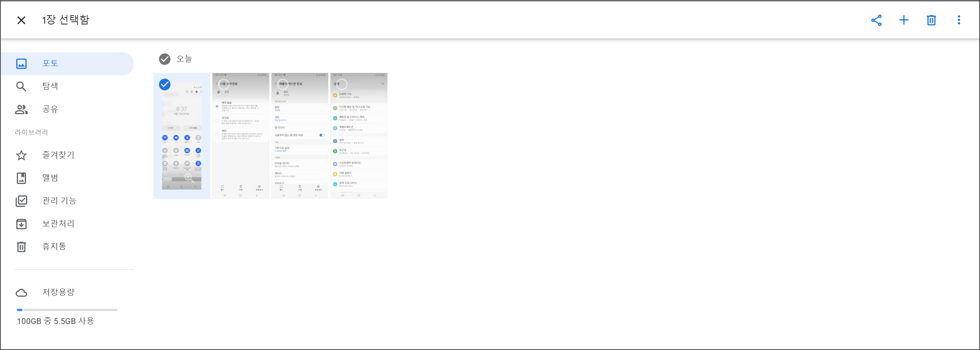The image size is (980, 350).
Task: Open 탐색 search section
Action: tap(67, 86)
